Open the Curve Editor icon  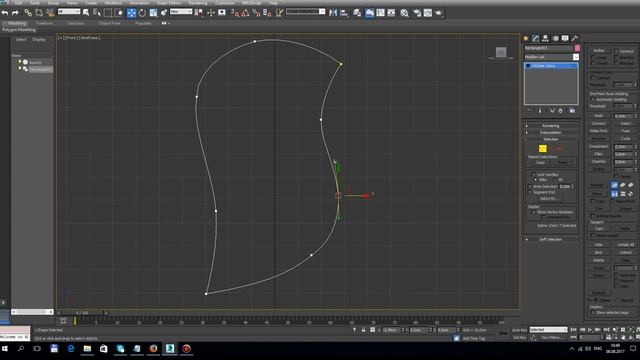click(380, 13)
